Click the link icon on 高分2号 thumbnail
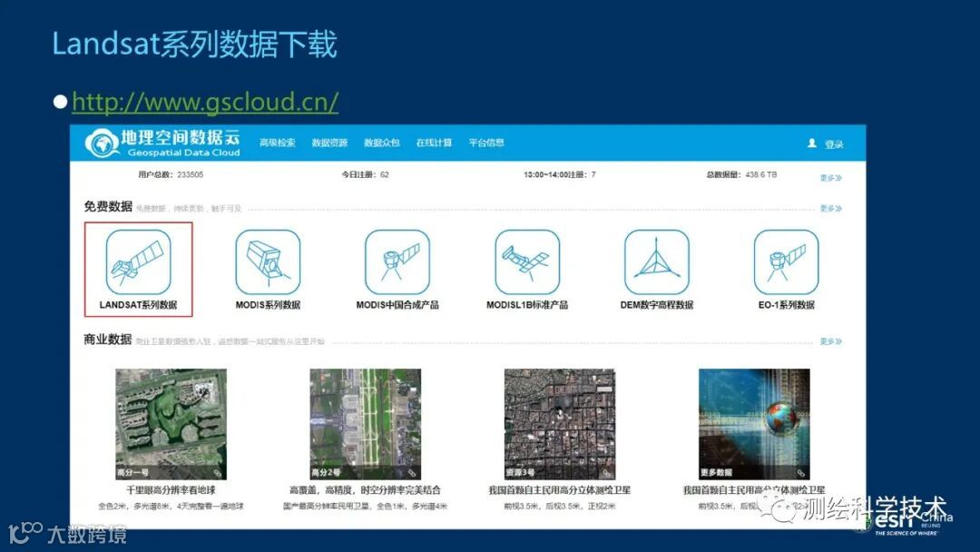Image resolution: width=980 pixels, height=552 pixels. click(413, 473)
